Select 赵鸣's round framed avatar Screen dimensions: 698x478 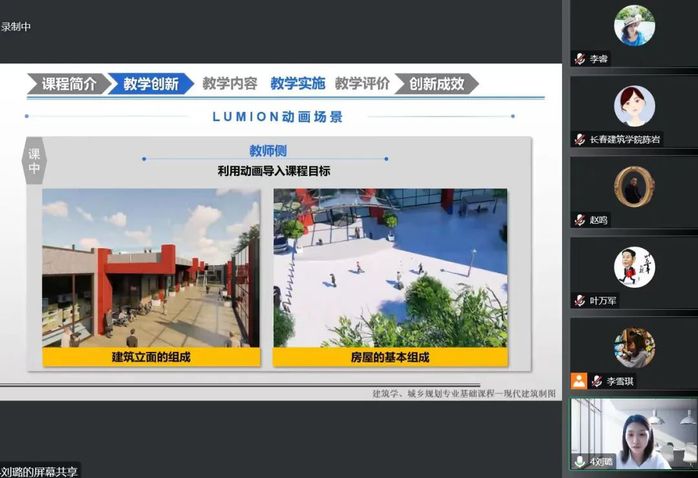(634, 186)
